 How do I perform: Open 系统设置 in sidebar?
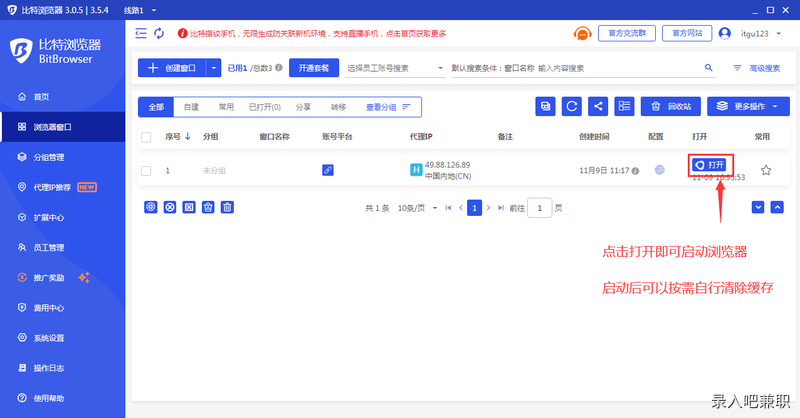point(62,338)
